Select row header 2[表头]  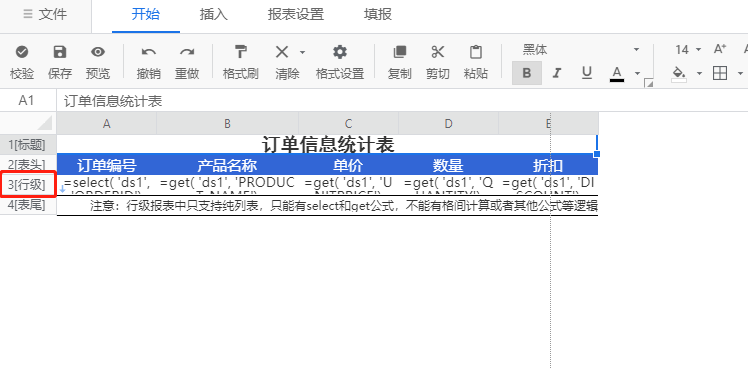[x=28, y=164]
